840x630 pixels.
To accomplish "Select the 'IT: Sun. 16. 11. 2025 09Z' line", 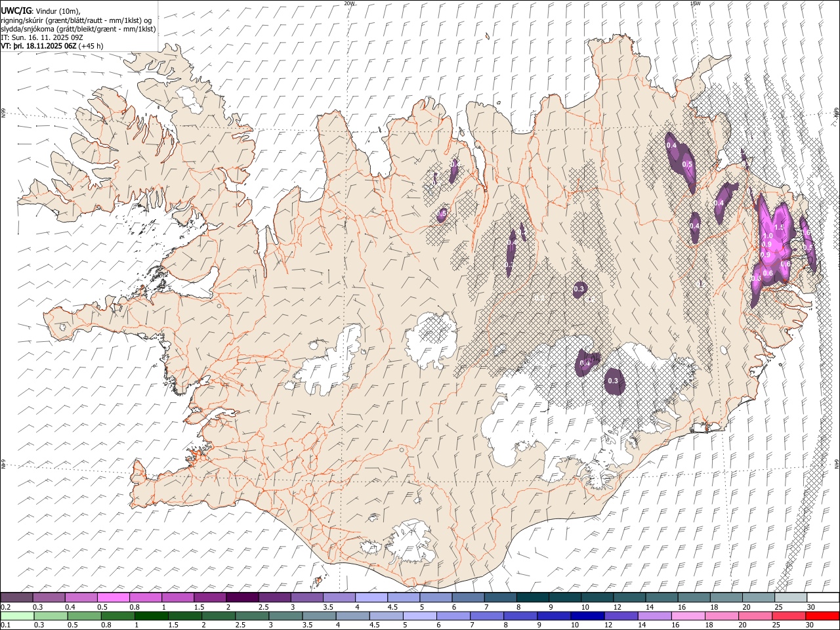I will click(x=42, y=37).
